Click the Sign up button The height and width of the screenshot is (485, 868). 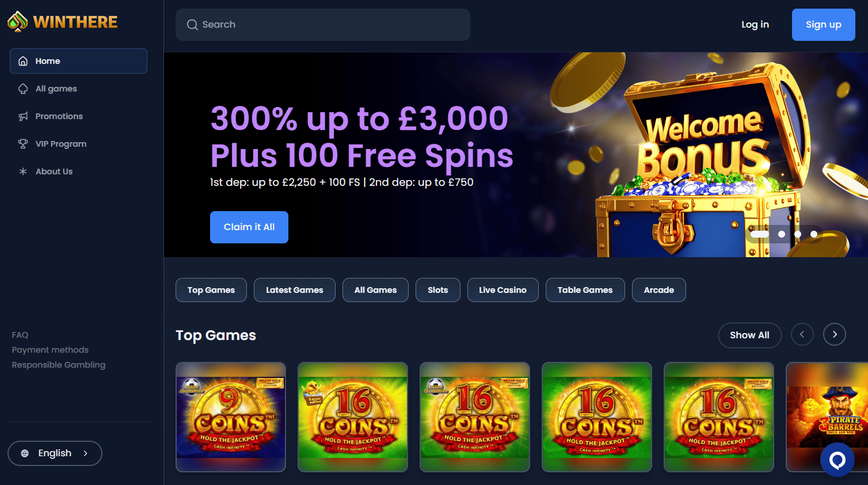click(824, 25)
